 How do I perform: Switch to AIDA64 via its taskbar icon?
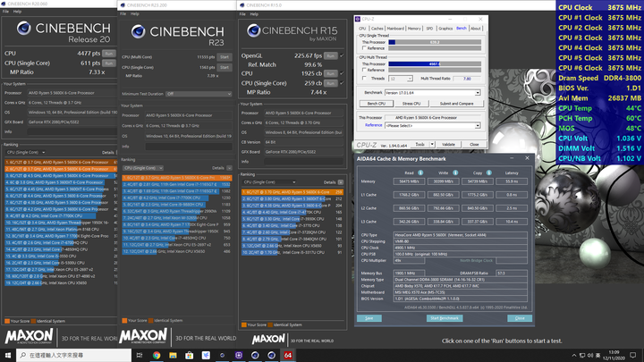click(x=288, y=355)
